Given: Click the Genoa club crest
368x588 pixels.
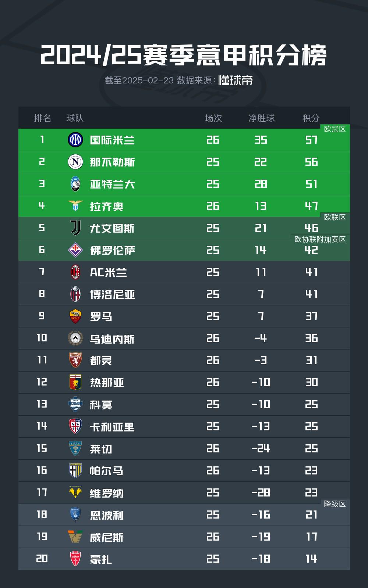Looking at the screenshot, I should 75,382.
